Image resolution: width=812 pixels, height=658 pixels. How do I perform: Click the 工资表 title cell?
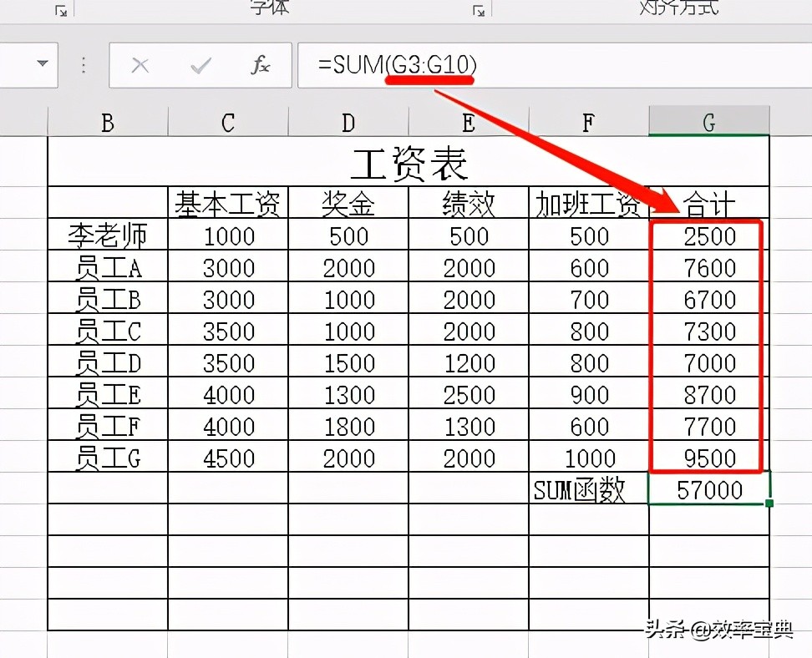click(409, 163)
